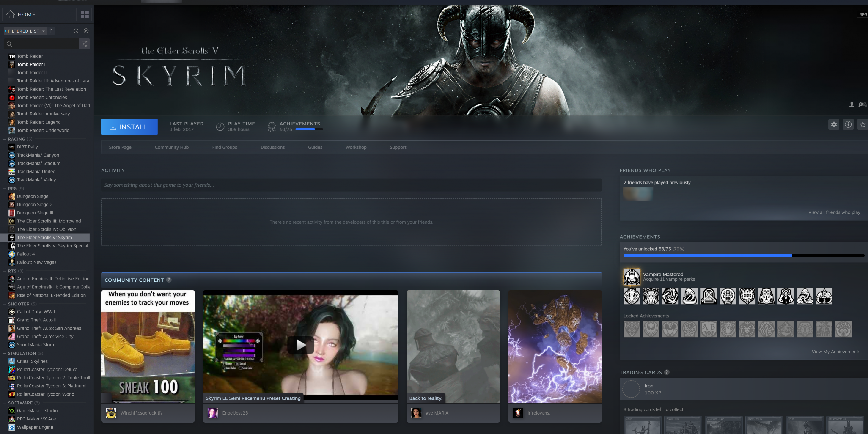This screenshot has height=434, width=868.
Task: Open the Workshop tab
Action: pyautogui.click(x=356, y=147)
